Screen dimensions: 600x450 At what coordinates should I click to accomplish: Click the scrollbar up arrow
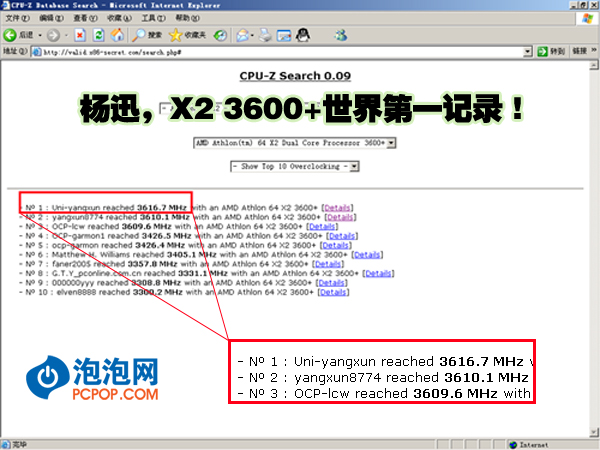pos(594,65)
